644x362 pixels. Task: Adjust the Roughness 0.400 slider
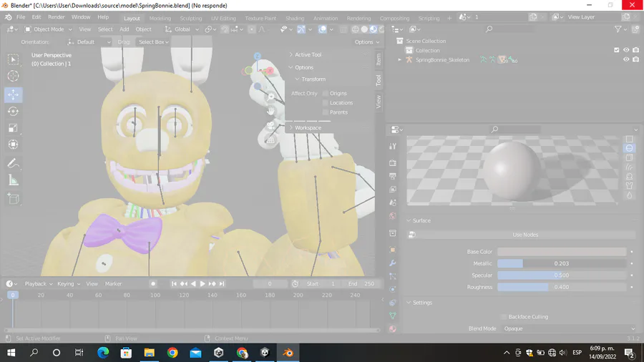click(x=562, y=287)
